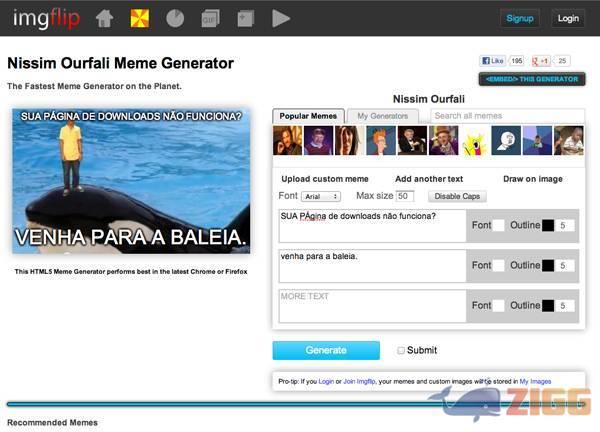The height and width of the screenshot is (432, 600).
Task: Select the Popular Memes tab
Action: coord(309,116)
